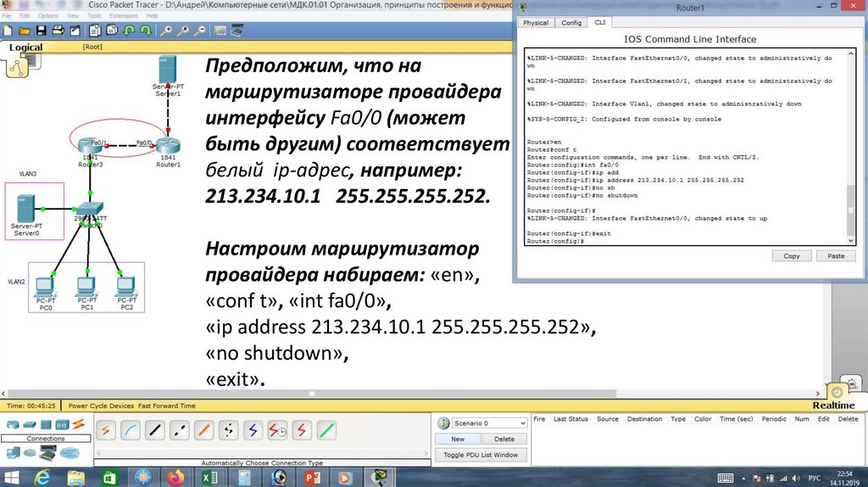Image resolution: width=868 pixels, height=487 pixels.
Task: Select the Copper Straight-Through cable icon
Action: point(155,430)
